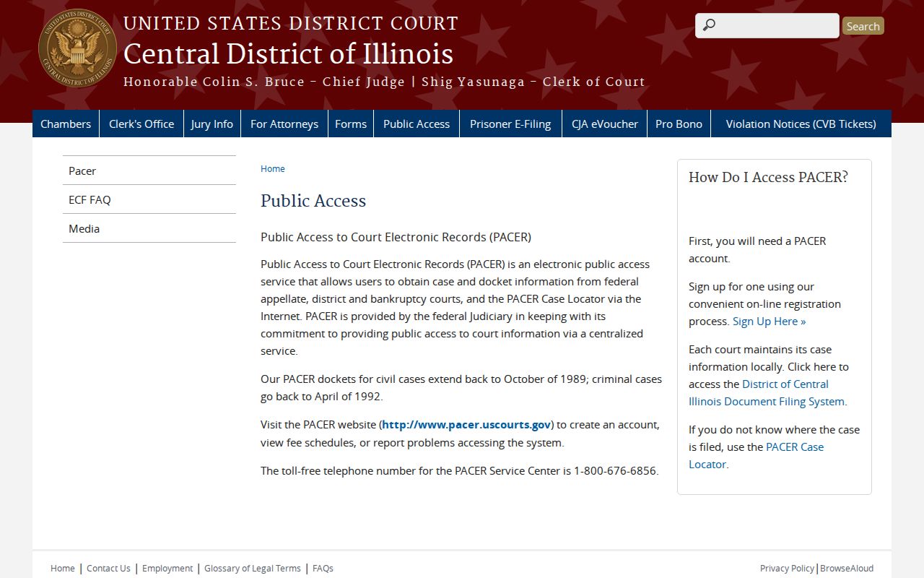Screen dimensions: 924x578
Task: Click the court seal logo
Action: coord(77,48)
